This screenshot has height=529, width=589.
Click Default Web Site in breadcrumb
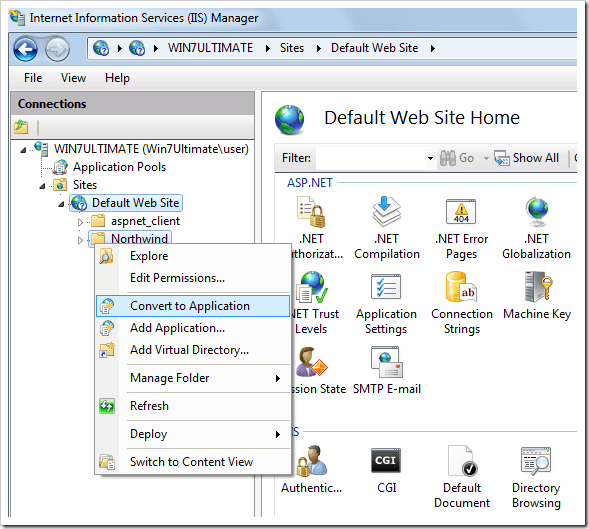click(x=374, y=48)
